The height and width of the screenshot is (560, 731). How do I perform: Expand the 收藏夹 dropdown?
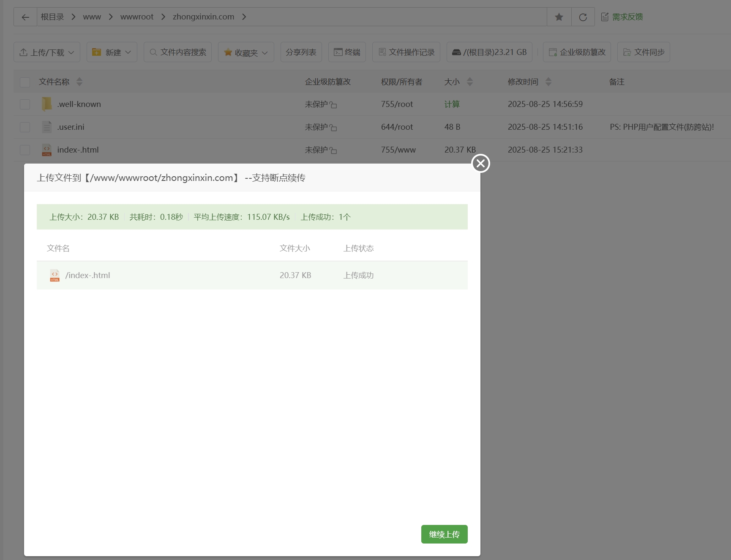coord(246,52)
